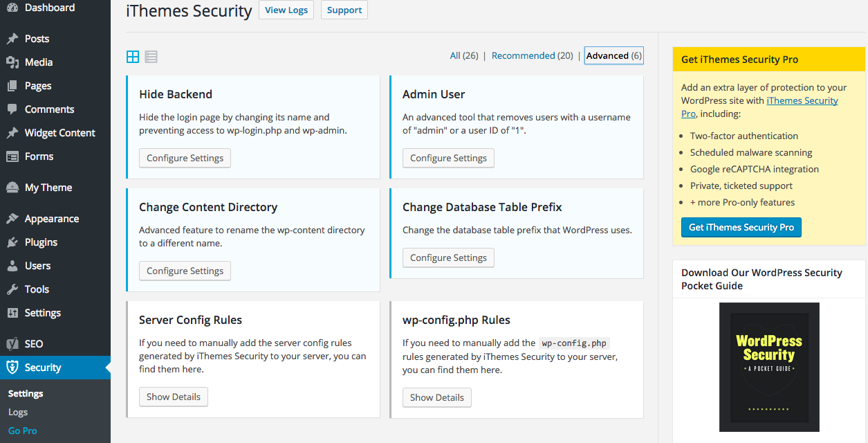Show Details for wp-config.php Rules
Image resolution: width=868 pixels, height=443 pixels.
[x=437, y=397]
